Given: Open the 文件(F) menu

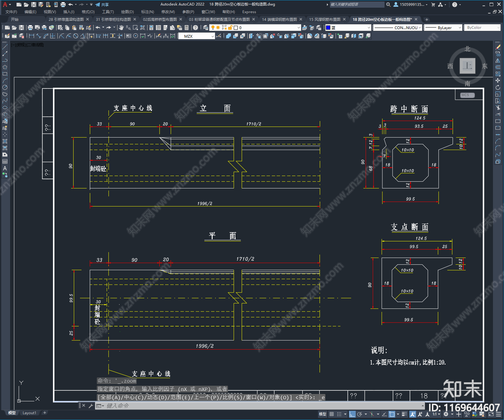Looking at the screenshot, I should coord(11,12).
